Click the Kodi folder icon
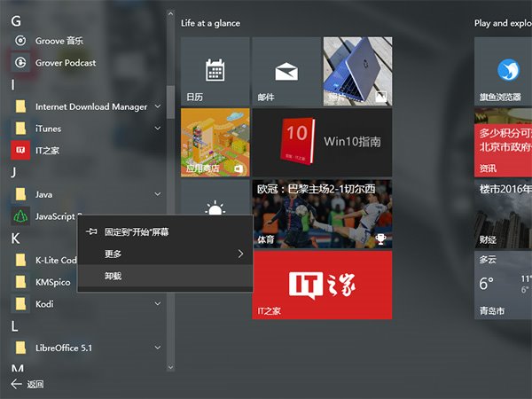The height and width of the screenshot is (399, 532). (20, 304)
